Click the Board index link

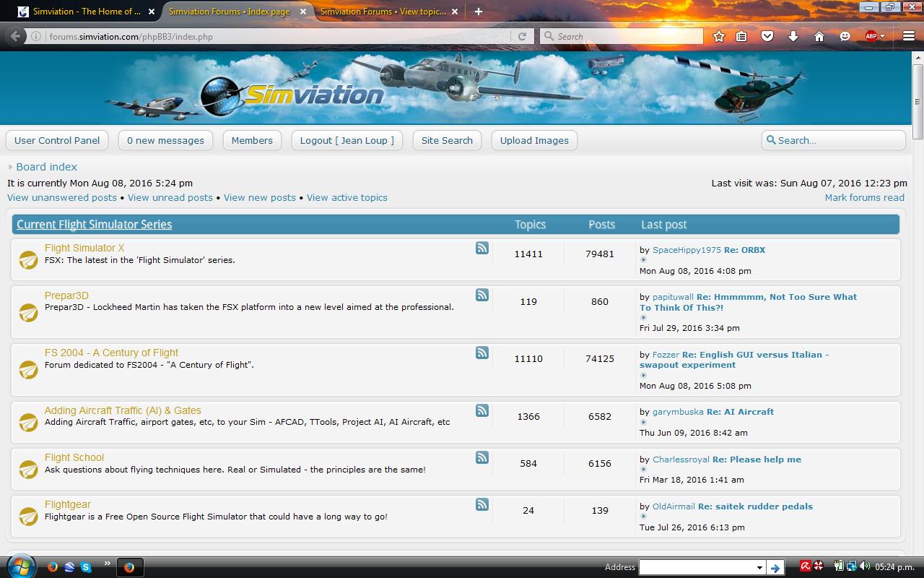(46, 167)
